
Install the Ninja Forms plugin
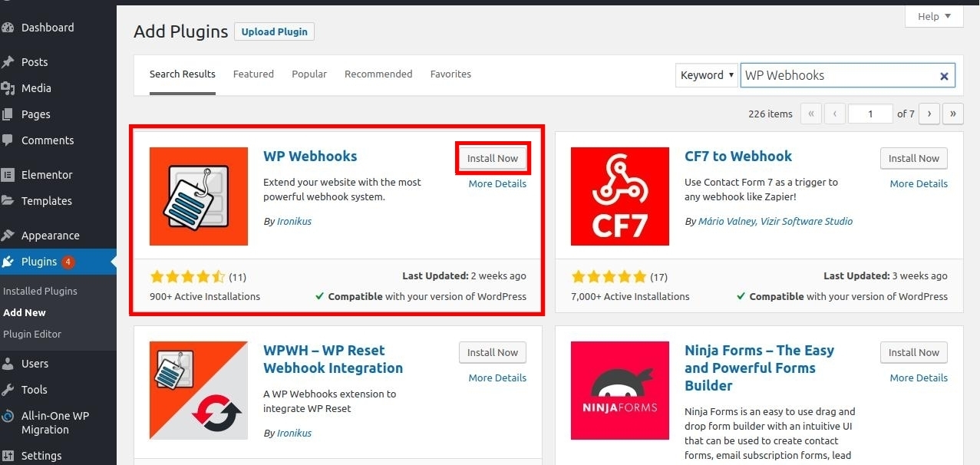coord(914,352)
